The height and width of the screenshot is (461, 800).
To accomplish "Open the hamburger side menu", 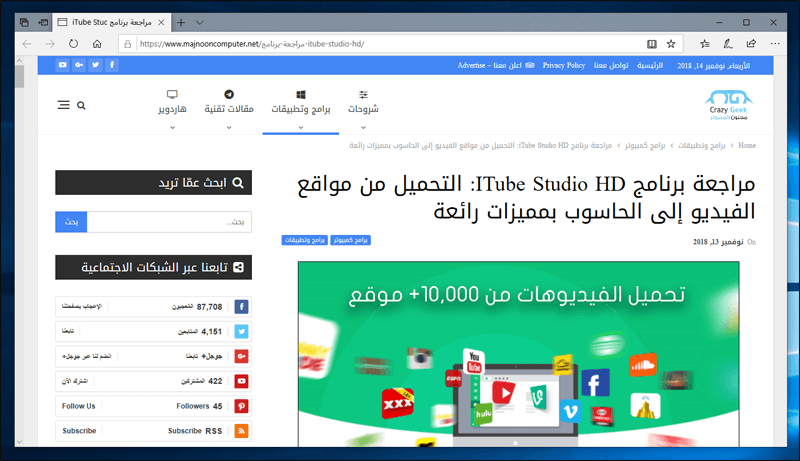I will 63,105.
